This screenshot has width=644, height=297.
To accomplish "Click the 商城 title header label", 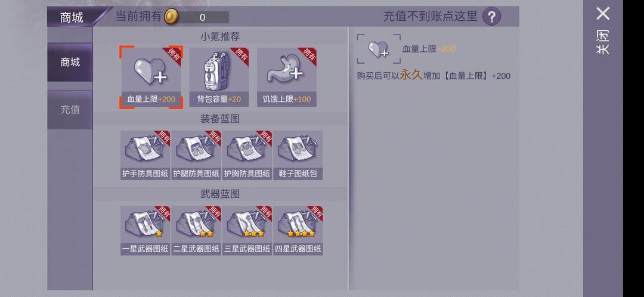I will coord(72,18).
